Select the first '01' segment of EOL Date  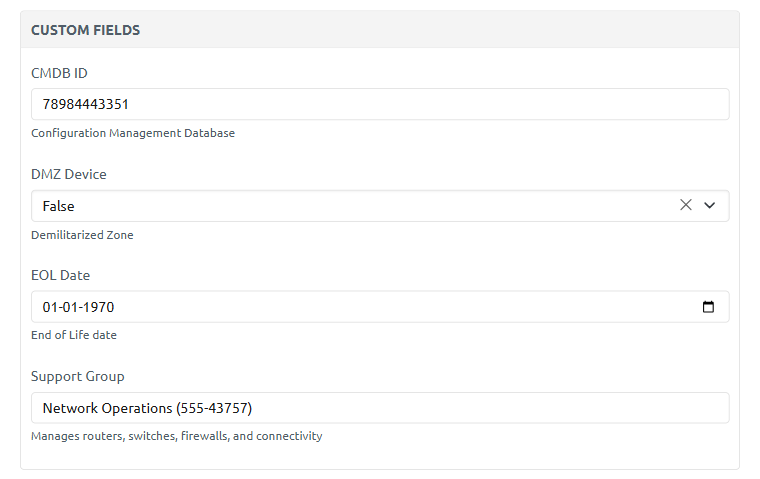(x=51, y=307)
